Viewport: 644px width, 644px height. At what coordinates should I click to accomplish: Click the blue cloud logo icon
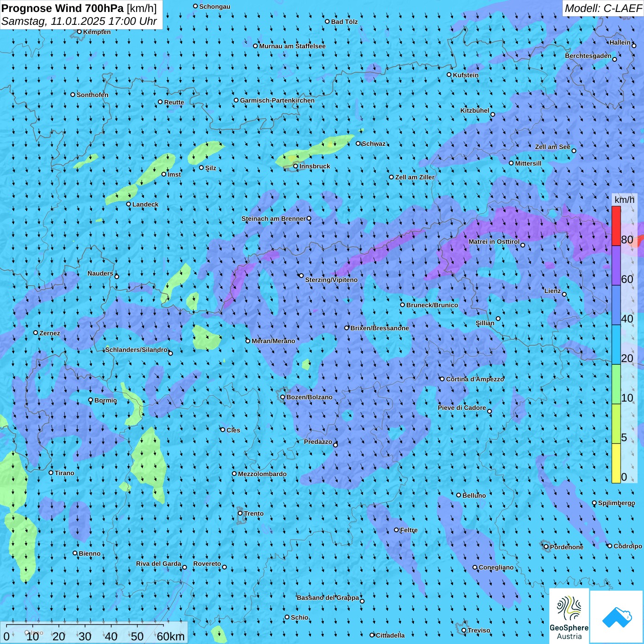[x=617, y=617]
